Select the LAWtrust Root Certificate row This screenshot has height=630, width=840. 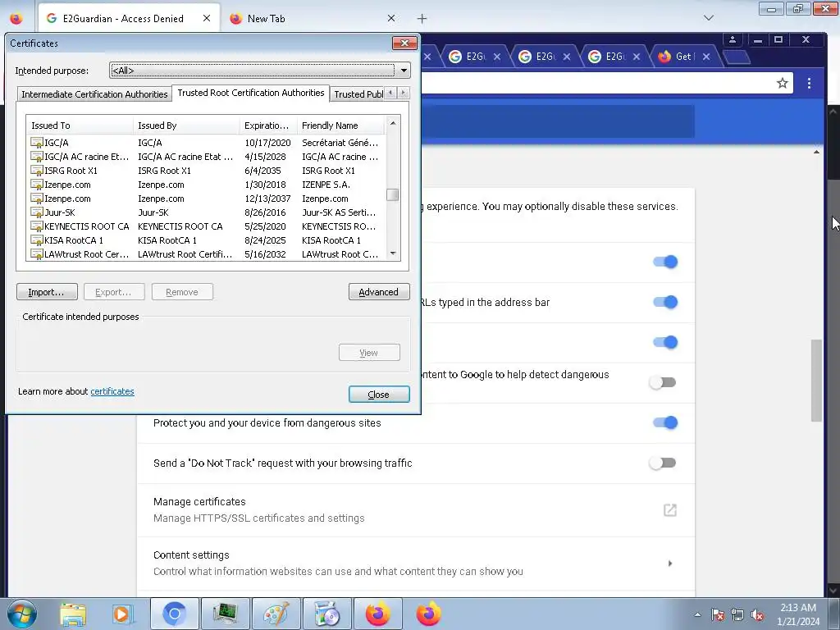coord(206,254)
